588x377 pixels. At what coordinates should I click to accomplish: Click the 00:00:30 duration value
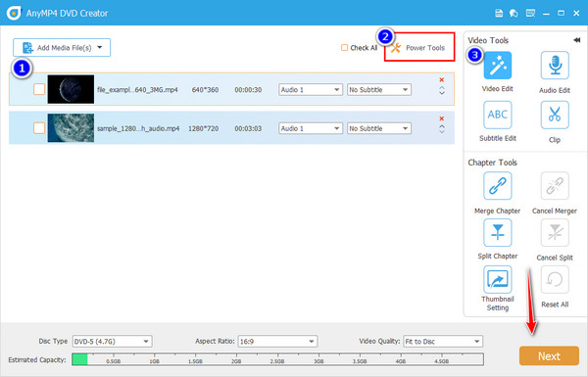(x=248, y=90)
